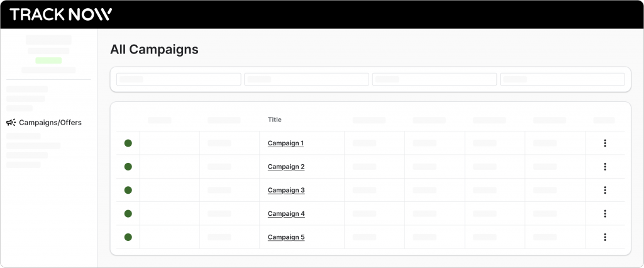Click the Track Now logo

point(61,14)
